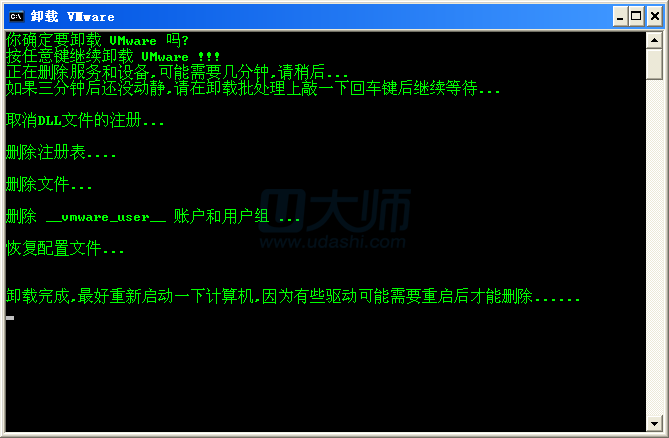Click the 卸载完成 completion message line
This screenshot has width=669, height=438.
pos(293,296)
